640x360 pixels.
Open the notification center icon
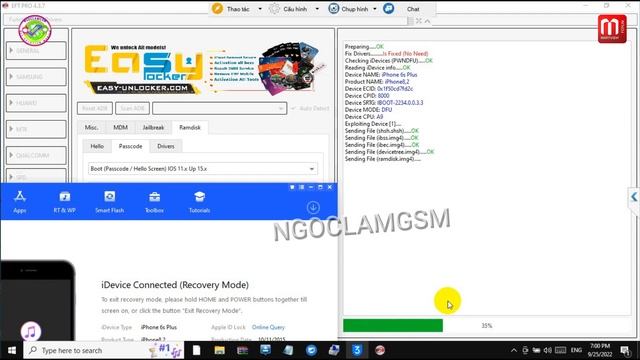pos(625,350)
